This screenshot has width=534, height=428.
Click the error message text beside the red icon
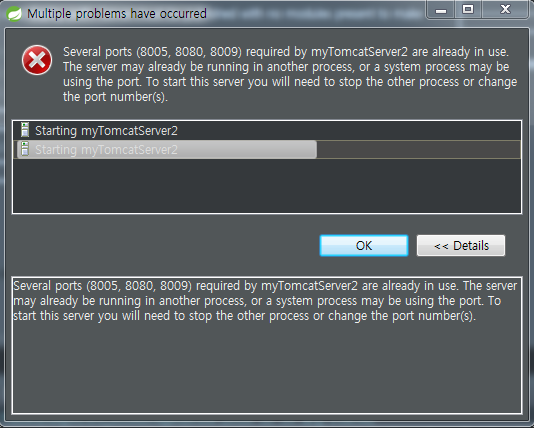[x=290, y=74]
